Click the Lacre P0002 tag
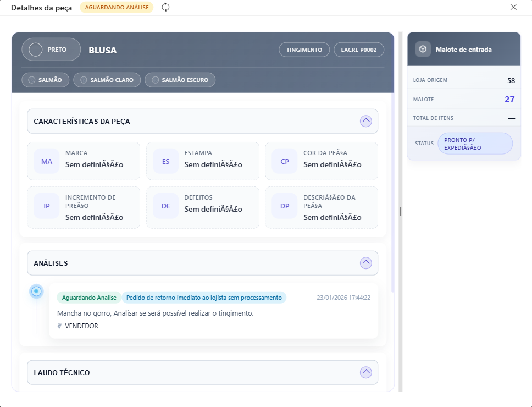This screenshot has width=532, height=407. click(x=358, y=50)
